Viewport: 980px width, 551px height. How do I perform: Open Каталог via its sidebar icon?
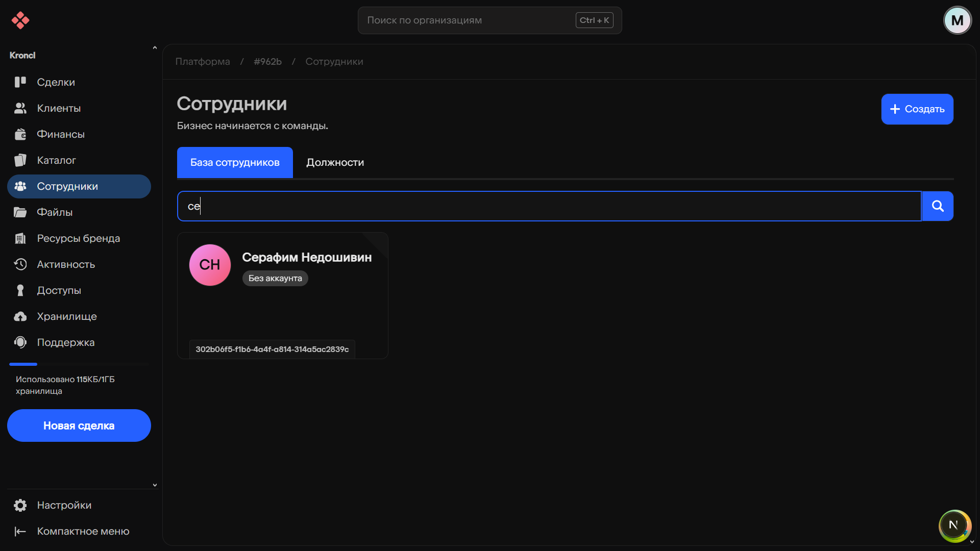(x=20, y=160)
